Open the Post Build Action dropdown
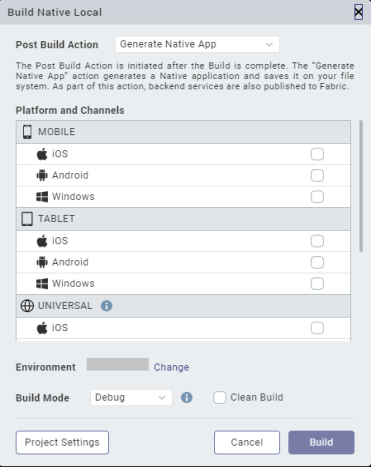The width and height of the screenshot is (371, 467). 197,44
